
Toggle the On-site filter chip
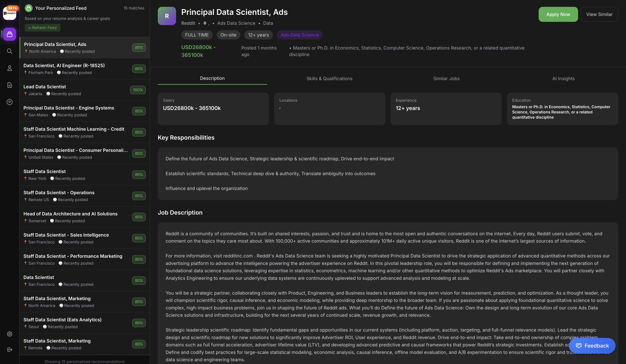pos(228,35)
